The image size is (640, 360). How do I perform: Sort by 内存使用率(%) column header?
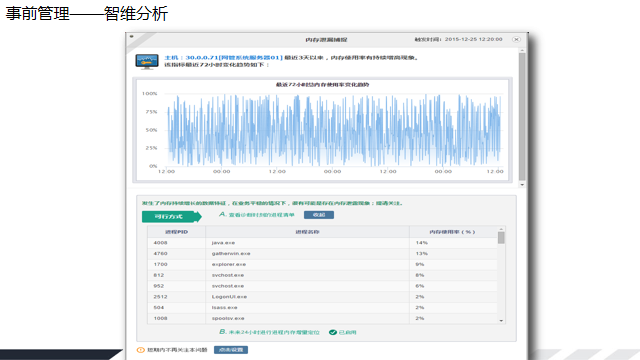point(452,232)
